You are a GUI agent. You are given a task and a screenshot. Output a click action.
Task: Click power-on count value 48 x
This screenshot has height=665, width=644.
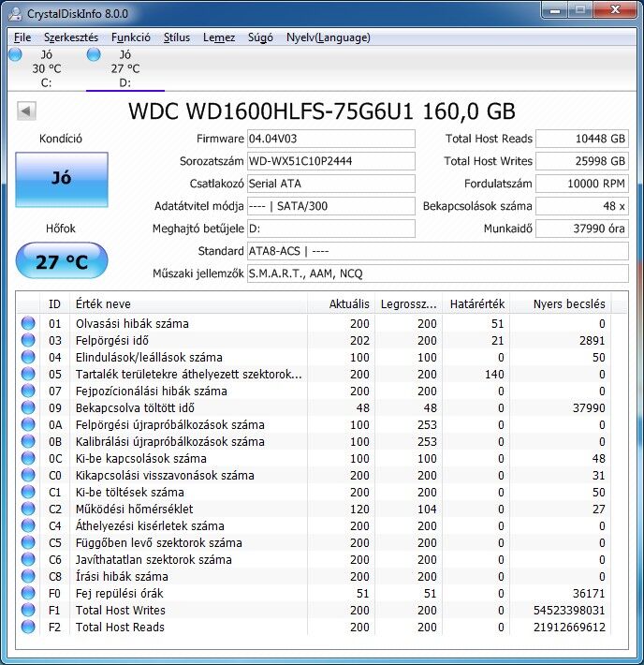(582, 206)
